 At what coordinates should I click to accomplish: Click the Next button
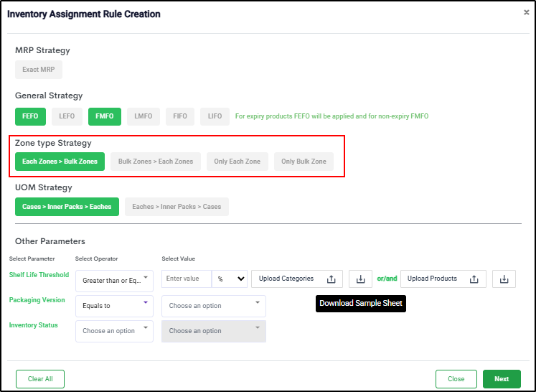(x=502, y=379)
